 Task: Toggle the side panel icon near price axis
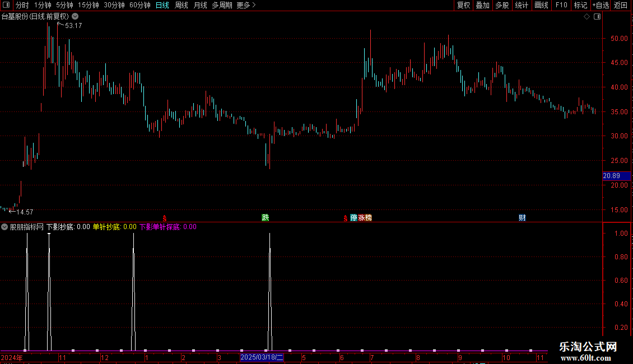pyautogui.click(x=597, y=17)
